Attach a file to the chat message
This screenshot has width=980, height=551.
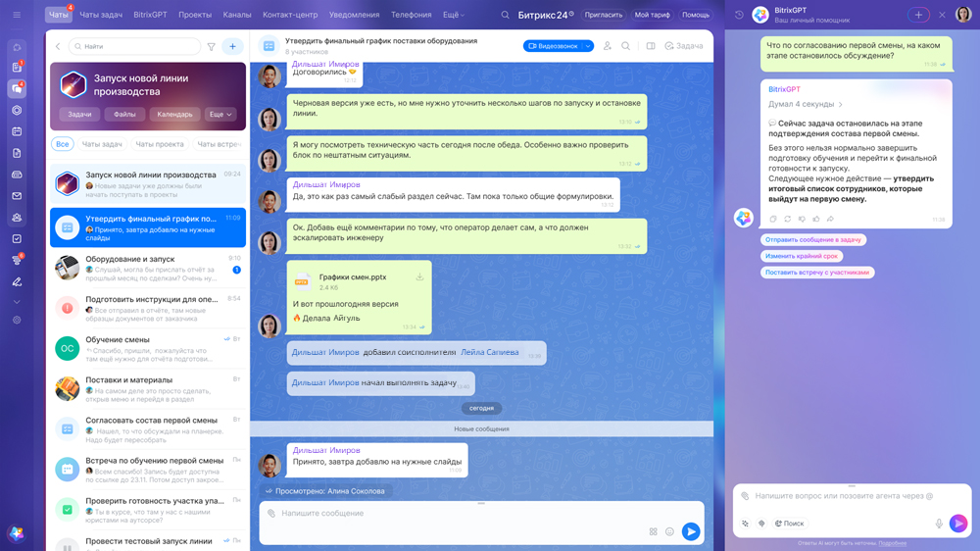tap(271, 513)
